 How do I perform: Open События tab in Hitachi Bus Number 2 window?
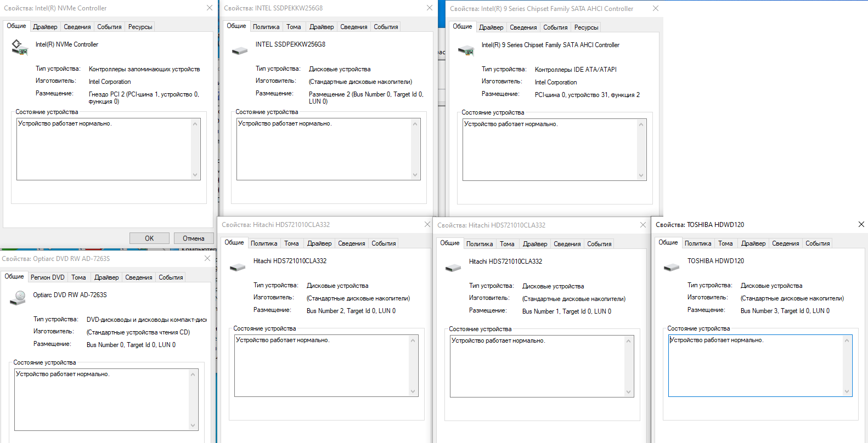384,243
